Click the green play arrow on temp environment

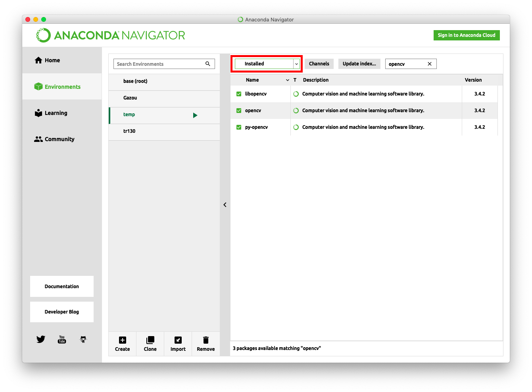(x=195, y=115)
